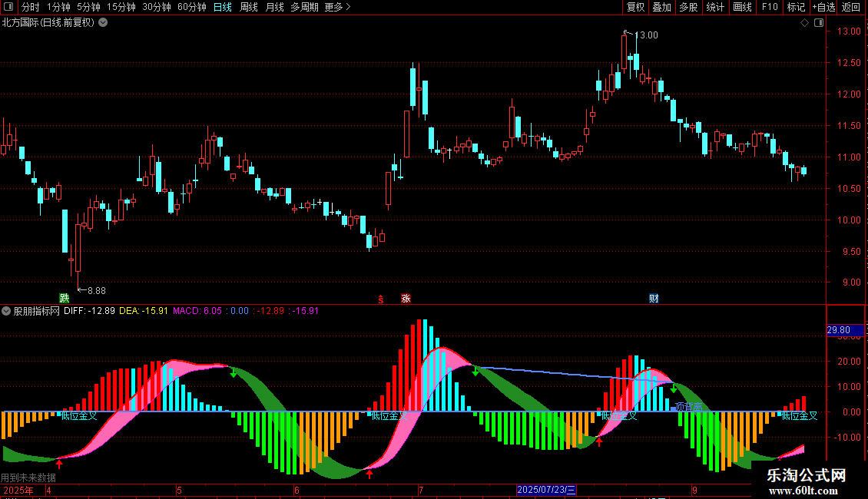Click the month 5 marker on time axis
Viewport: 868px width, 499px height.
tap(179, 490)
